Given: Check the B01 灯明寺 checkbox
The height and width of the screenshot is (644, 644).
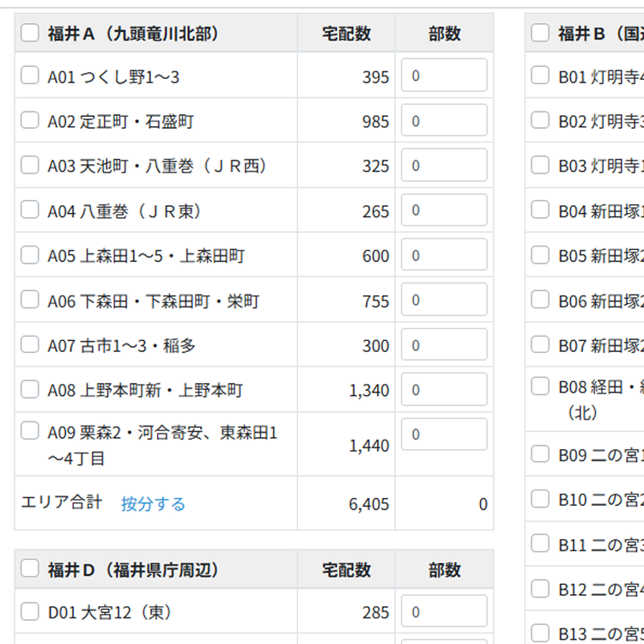Looking at the screenshot, I should [540, 76].
